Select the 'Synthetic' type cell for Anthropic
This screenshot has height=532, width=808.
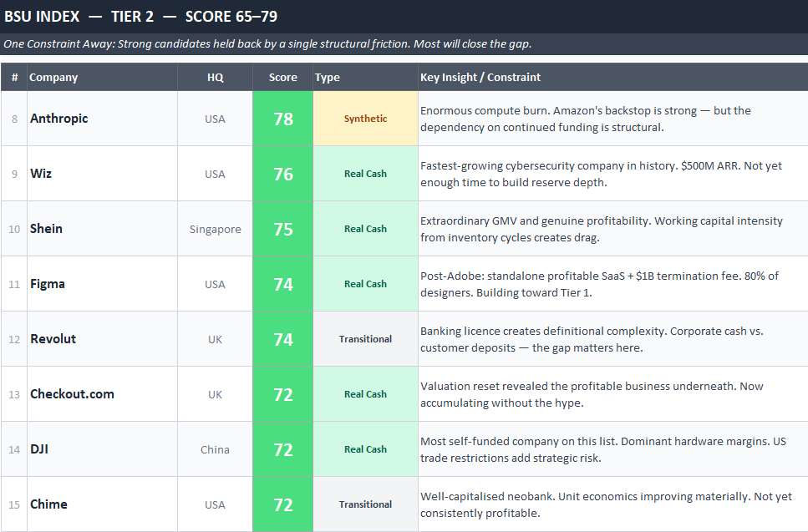[x=365, y=119]
